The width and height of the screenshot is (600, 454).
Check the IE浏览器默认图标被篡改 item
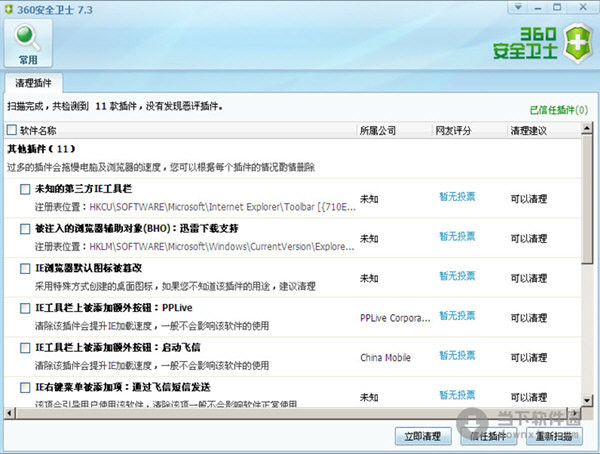coord(25,268)
